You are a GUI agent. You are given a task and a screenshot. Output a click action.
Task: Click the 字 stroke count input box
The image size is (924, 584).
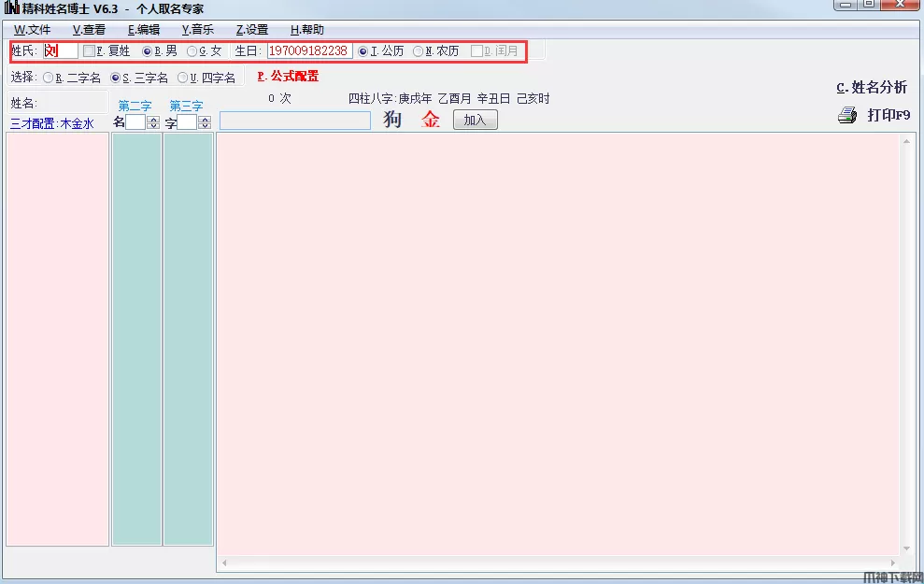(188, 122)
